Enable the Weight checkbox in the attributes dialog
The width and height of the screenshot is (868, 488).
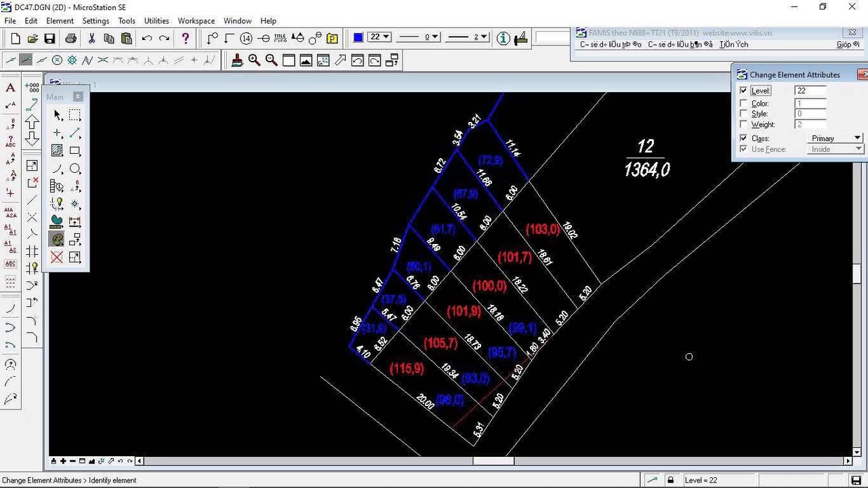click(743, 124)
